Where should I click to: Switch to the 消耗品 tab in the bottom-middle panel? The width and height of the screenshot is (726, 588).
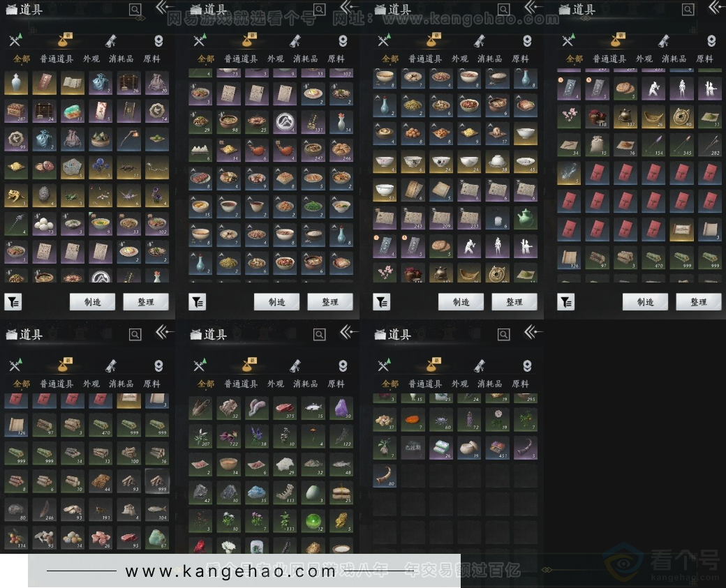(x=306, y=384)
